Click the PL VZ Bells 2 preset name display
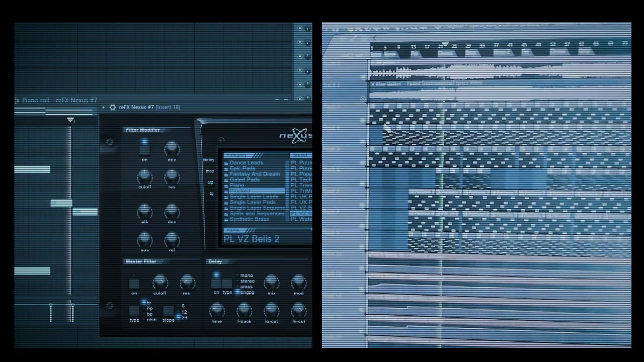644x362 pixels. click(x=252, y=239)
